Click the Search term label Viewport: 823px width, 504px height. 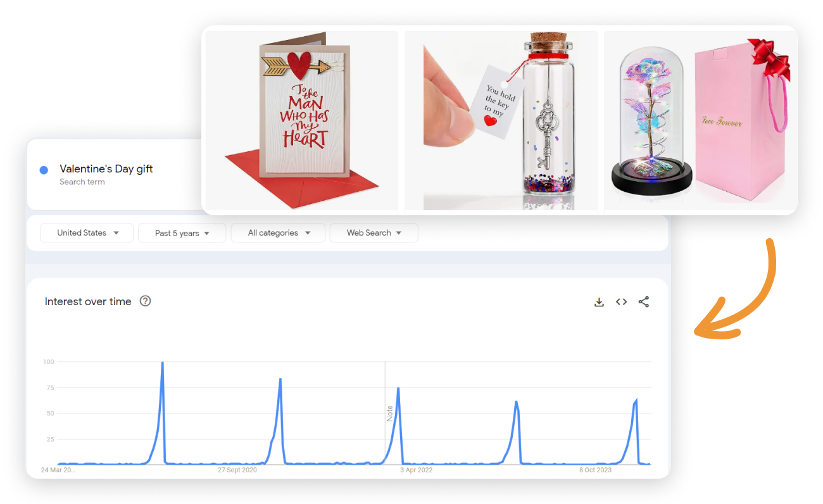click(82, 182)
